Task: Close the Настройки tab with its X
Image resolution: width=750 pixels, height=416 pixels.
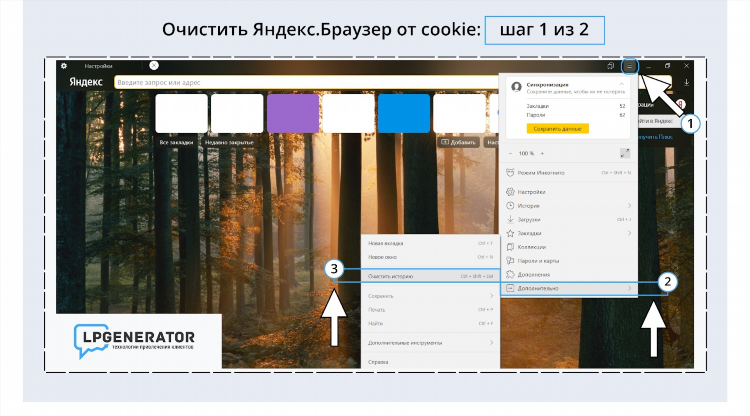Action: [x=154, y=66]
